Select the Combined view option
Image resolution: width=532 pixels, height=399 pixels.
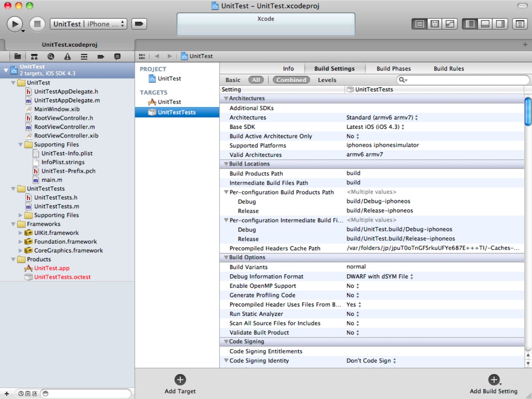tap(291, 80)
